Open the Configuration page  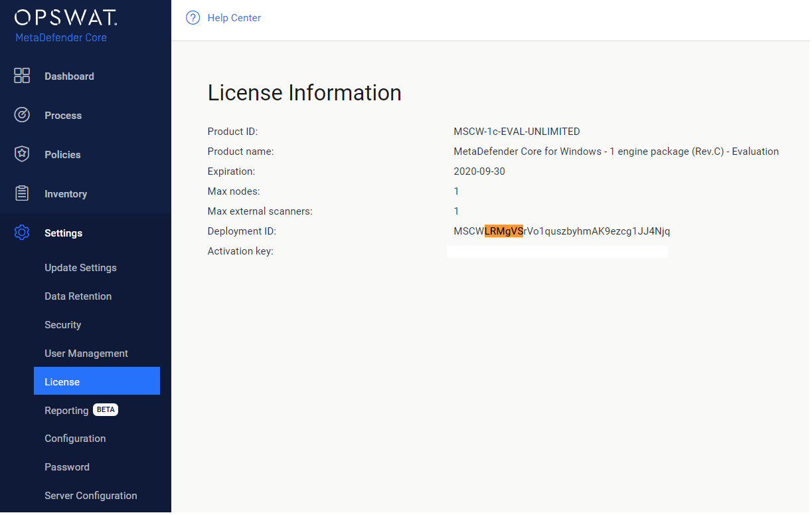(x=75, y=439)
